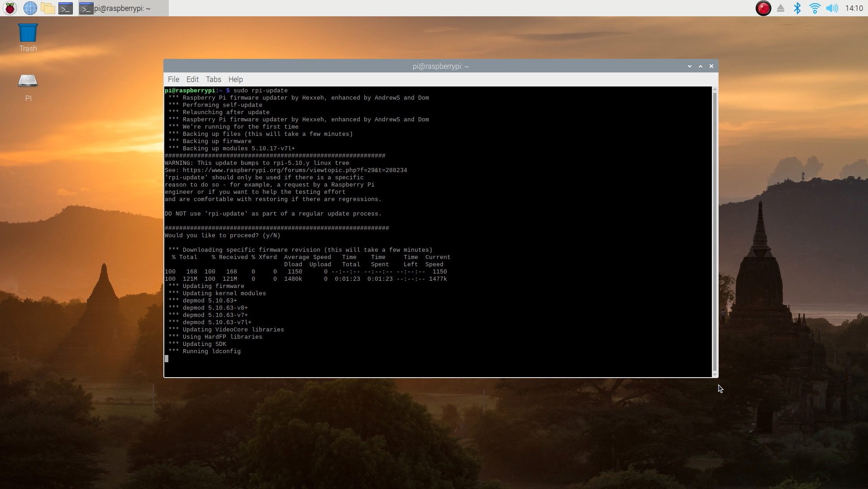Screen dimensions: 868x489
Task: Open the File Manager folders icon
Action: (x=48, y=8)
